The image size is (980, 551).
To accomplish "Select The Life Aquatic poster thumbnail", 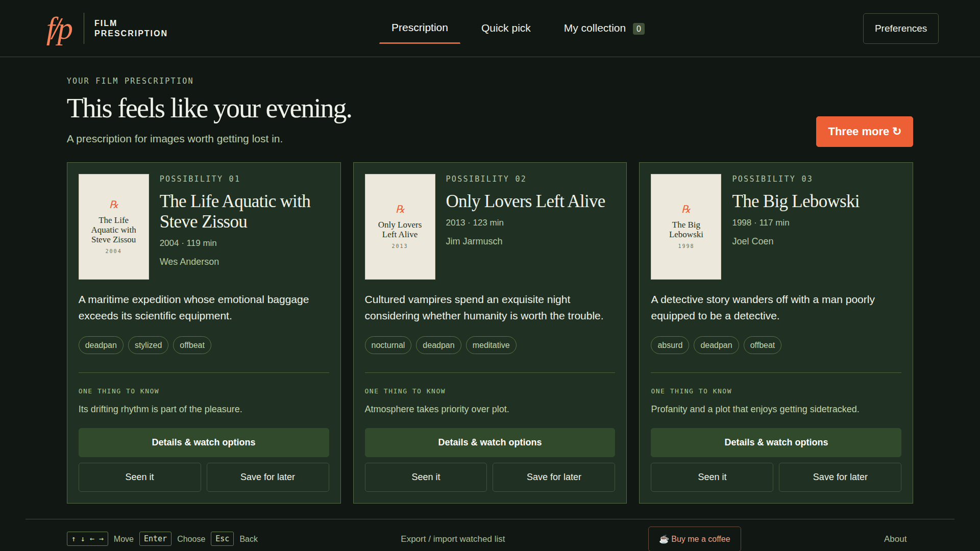I will click(x=114, y=227).
